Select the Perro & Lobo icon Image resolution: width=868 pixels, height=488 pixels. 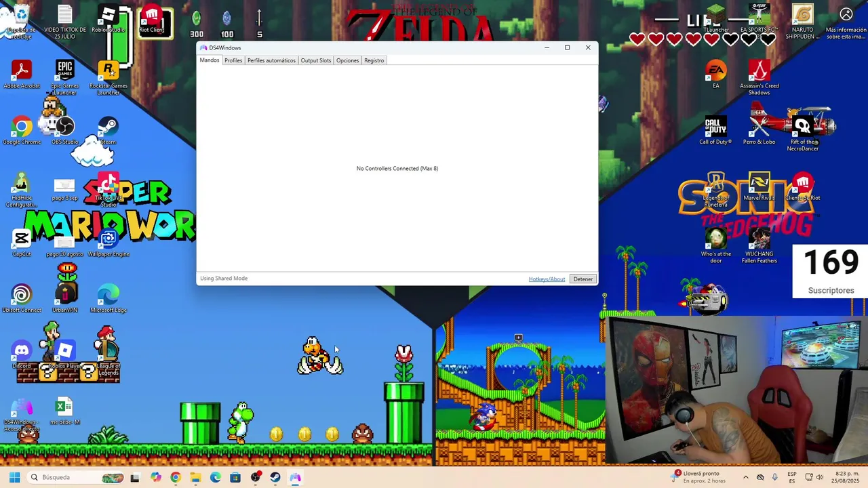tap(759, 131)
